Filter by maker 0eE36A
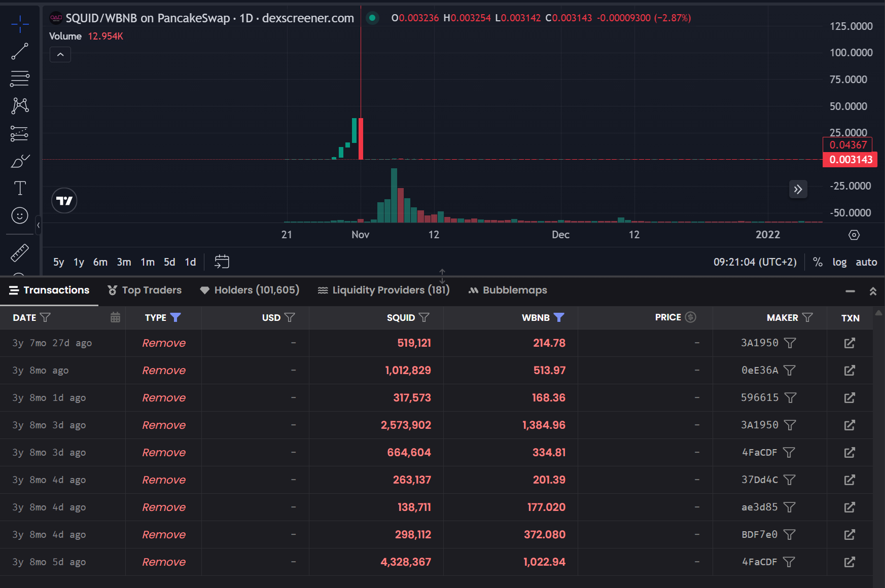This screenshot has height=588, width=885. pyautogui.click(x=789, y=370)
